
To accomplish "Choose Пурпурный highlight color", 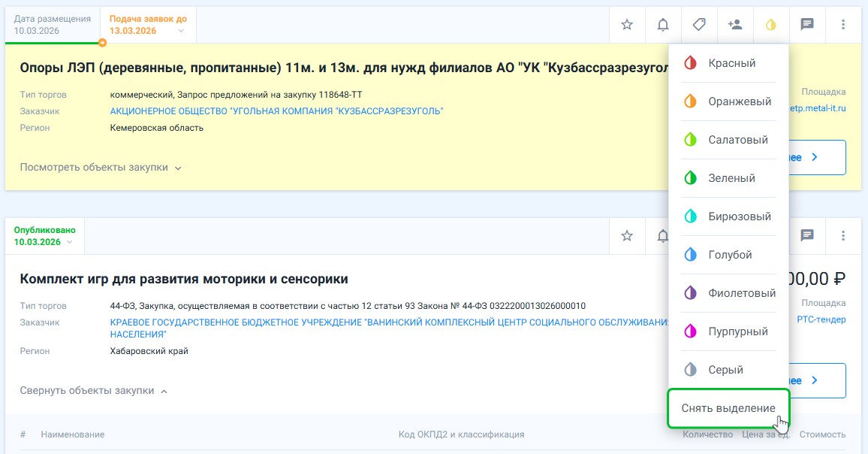I will (x=728, y=331).
